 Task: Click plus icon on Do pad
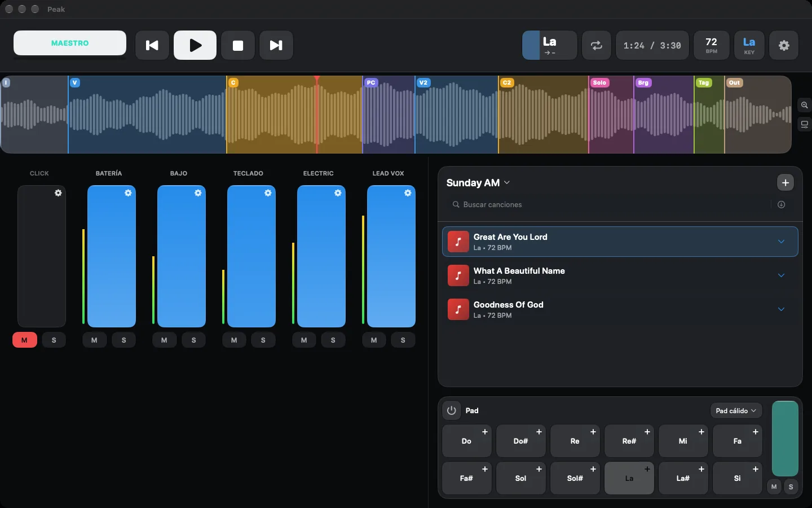click(485, 432)
